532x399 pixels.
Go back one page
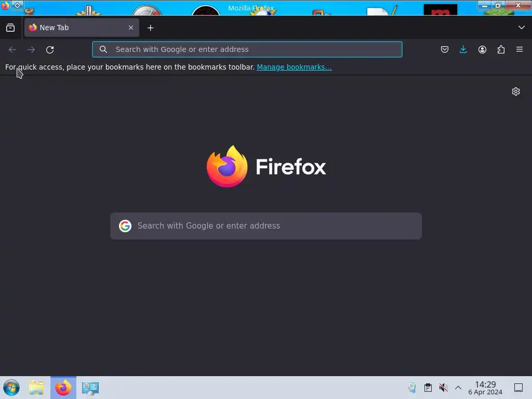click(x=12, y=49)
